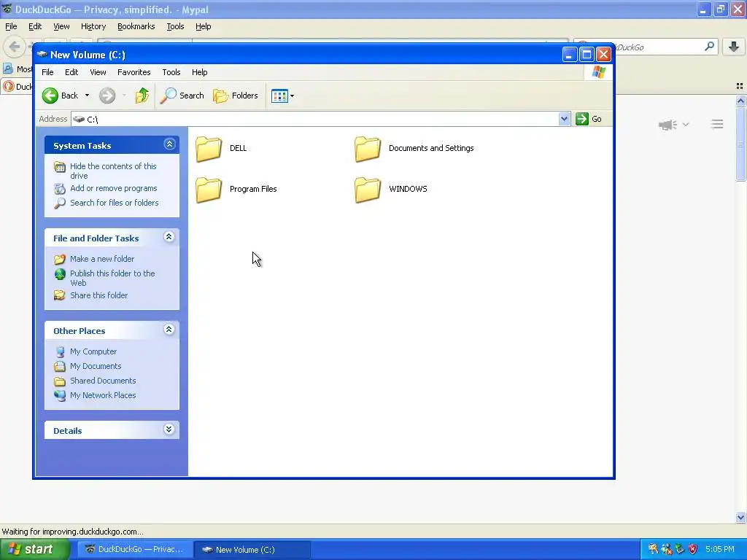Click the Mypal back arrow button
The height and width of the screenshot is (560, 747).
pyautogui.click(x=15, y=47)
